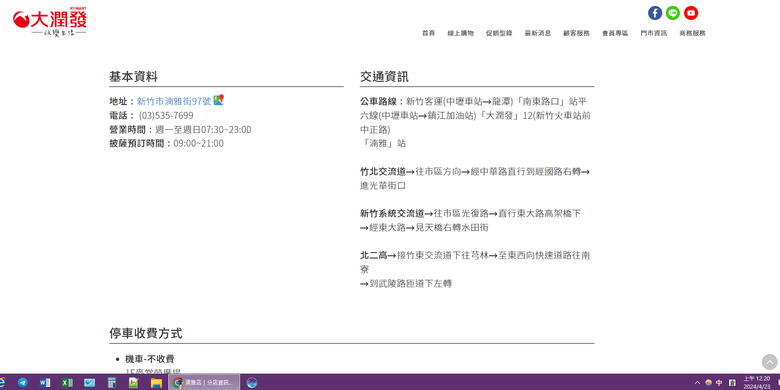Click the hours text 週一至週日07:30~23:00
This screenshot has height=390, width=780.
(x=203, y=129)
